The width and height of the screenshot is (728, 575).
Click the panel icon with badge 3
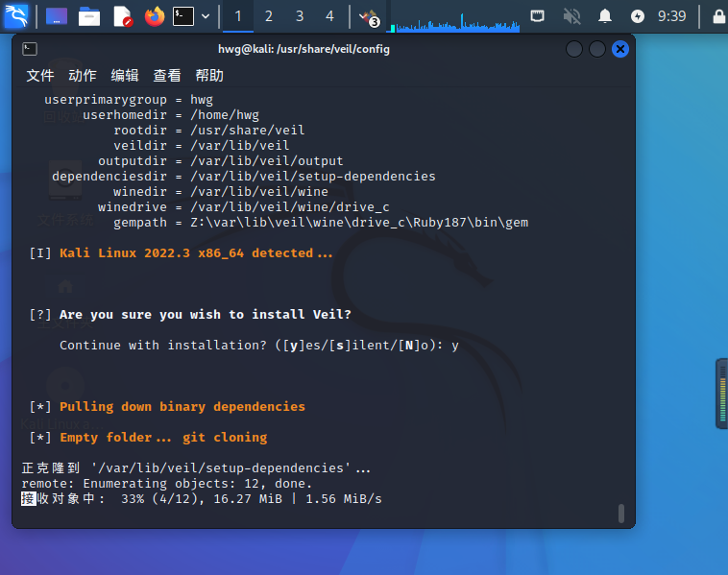[370, 17]
